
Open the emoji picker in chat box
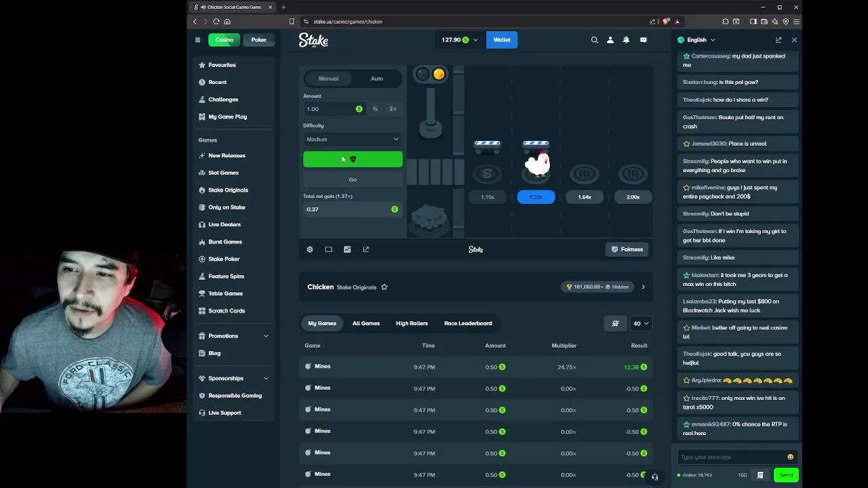(790, 457)
